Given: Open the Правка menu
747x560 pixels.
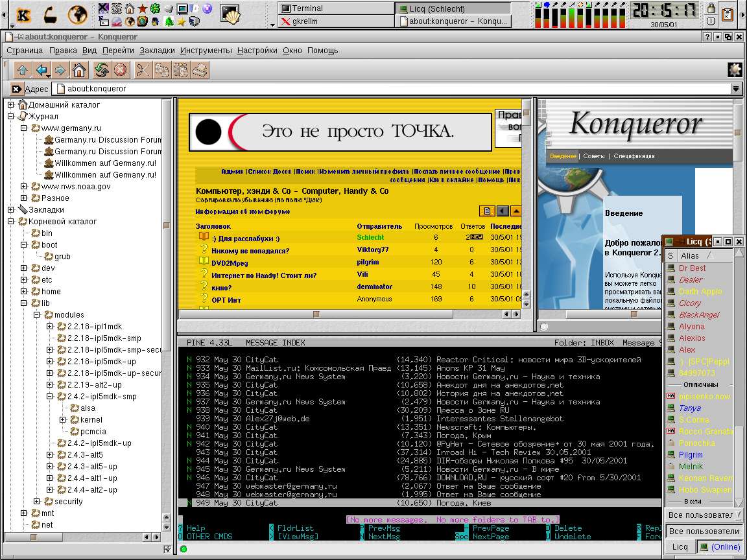Looking at the screenshot, I should (x=63, y=51).
